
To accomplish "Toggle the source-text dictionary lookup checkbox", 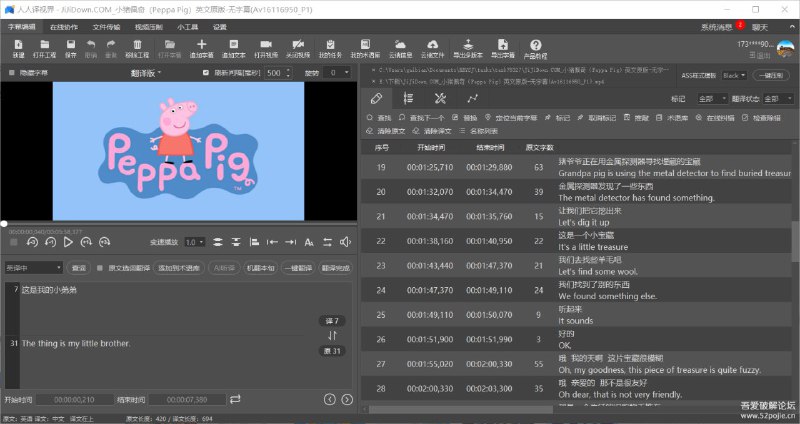I will 100,268.
